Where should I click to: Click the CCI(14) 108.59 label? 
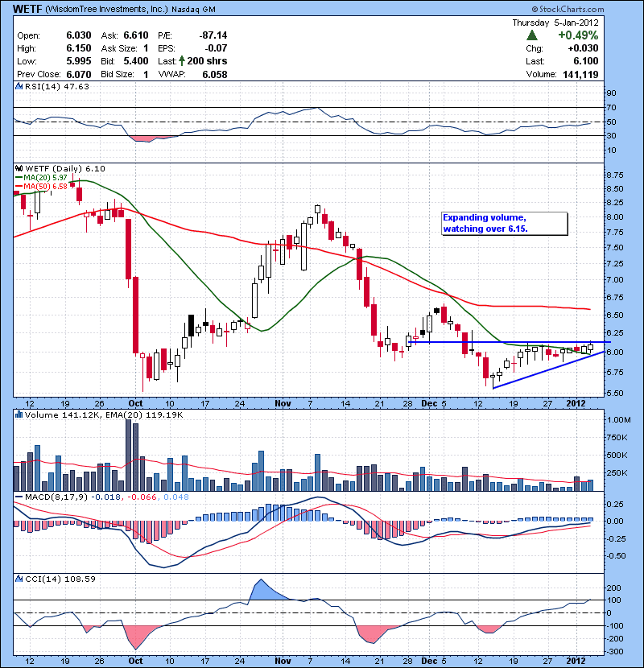(60, 579)
